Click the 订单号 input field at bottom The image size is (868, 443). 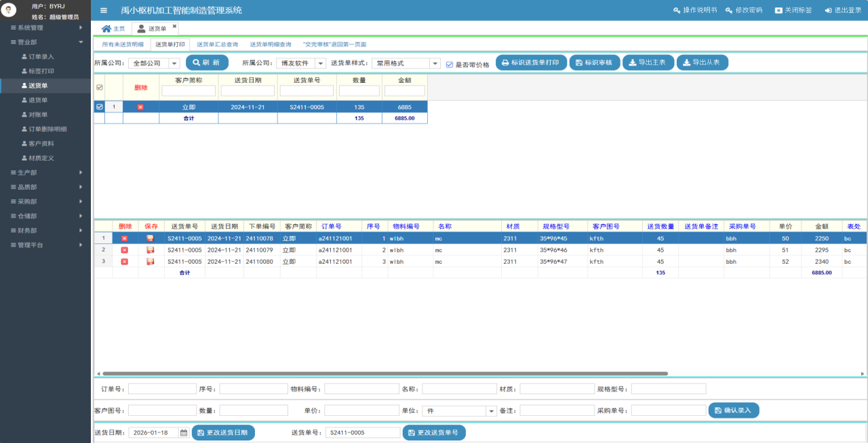coord(161,389)
